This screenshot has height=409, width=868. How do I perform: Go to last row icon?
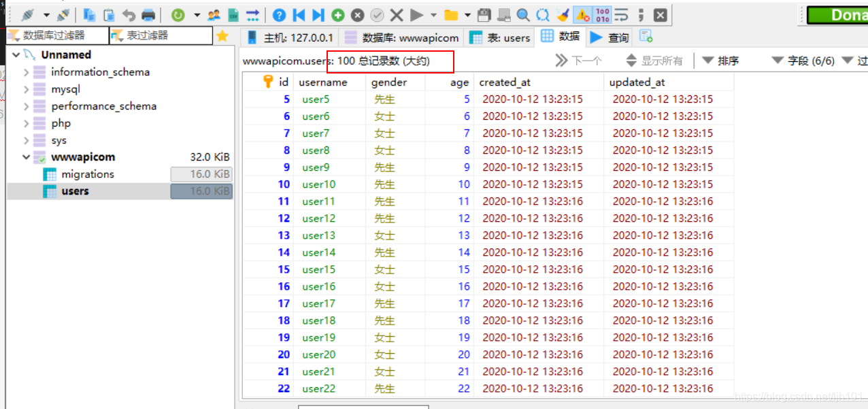click(x=318, y=14)
